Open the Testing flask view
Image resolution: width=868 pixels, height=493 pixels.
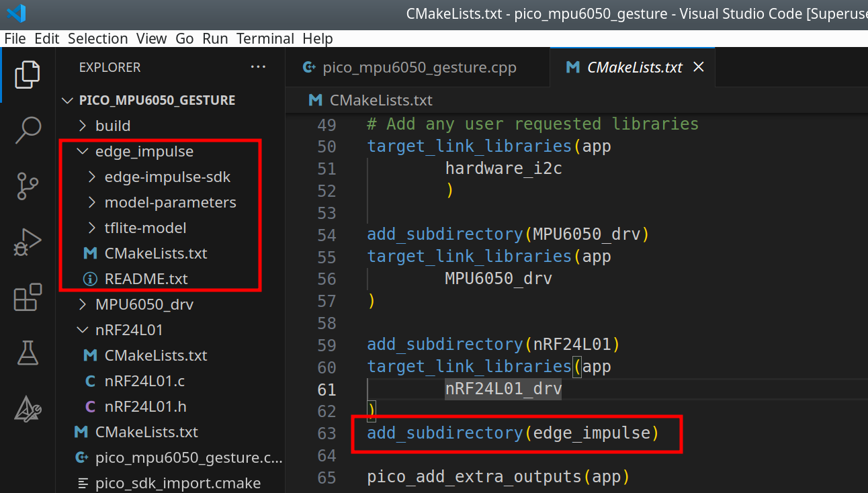[x=28, y=352]
